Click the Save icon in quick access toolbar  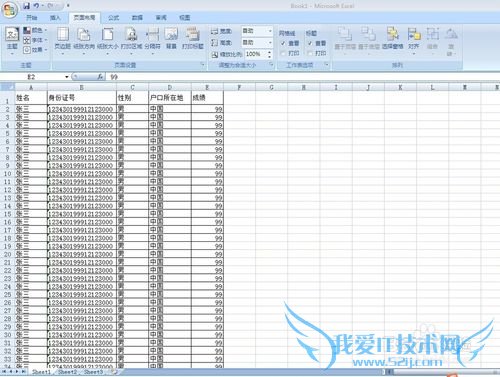pyautogui.click(x=27, y=6)
